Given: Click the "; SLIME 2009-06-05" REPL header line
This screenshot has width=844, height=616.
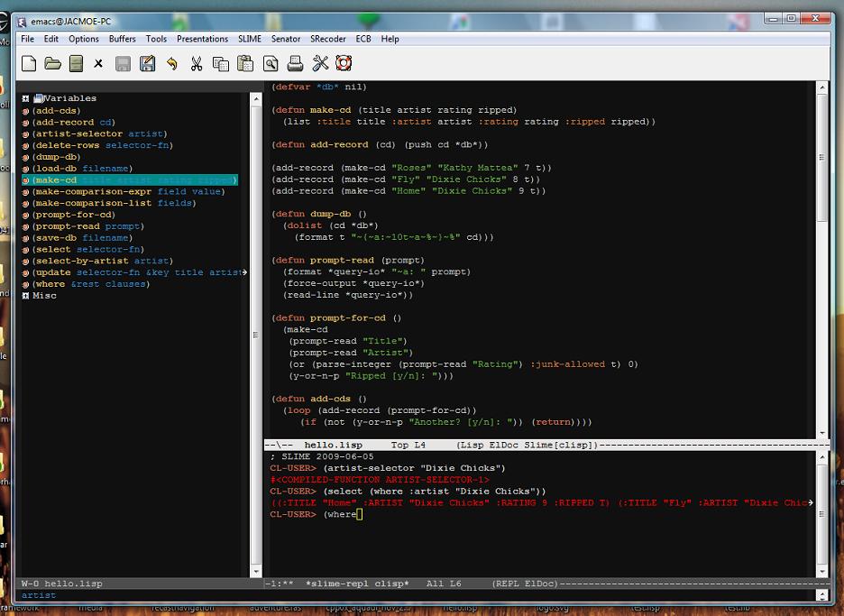Looking at the screenshot, I should click(x=322, y=456).
